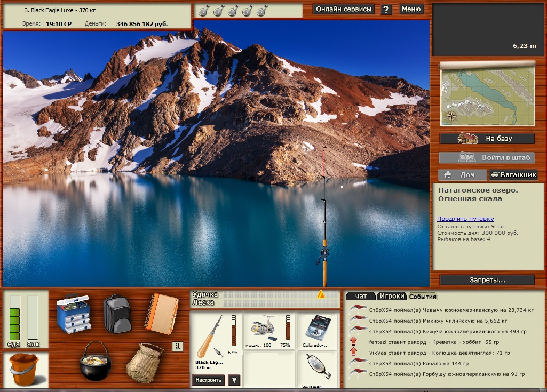The height and width of the screenshot is (392, 547).
Task: Click the event Горбушу южноамериканскую на 91 гр
Action: point(447,374)
